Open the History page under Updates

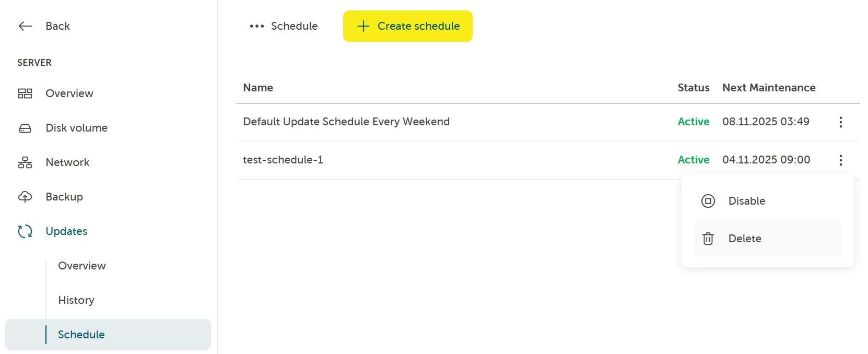click(76, 300)
